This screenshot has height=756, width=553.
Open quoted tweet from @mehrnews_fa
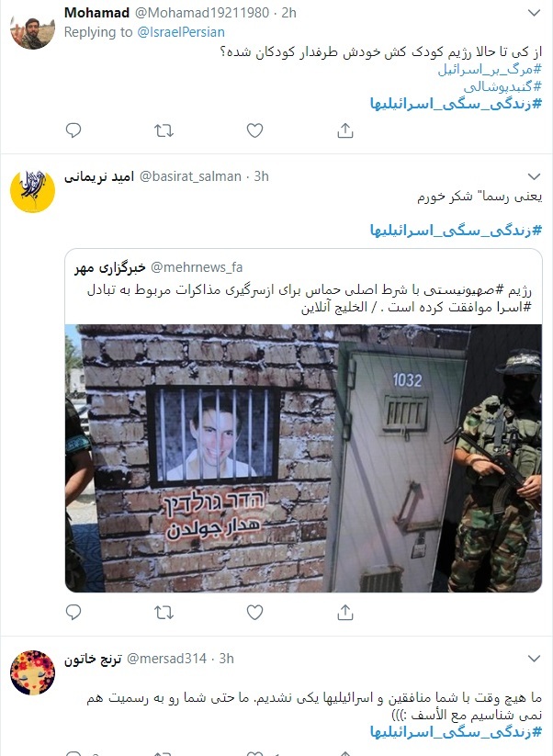tap(303, 287)
